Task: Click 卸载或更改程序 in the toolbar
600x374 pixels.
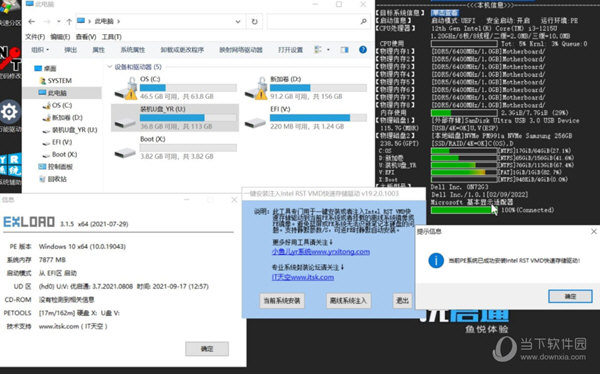Action: pos(182,50)
